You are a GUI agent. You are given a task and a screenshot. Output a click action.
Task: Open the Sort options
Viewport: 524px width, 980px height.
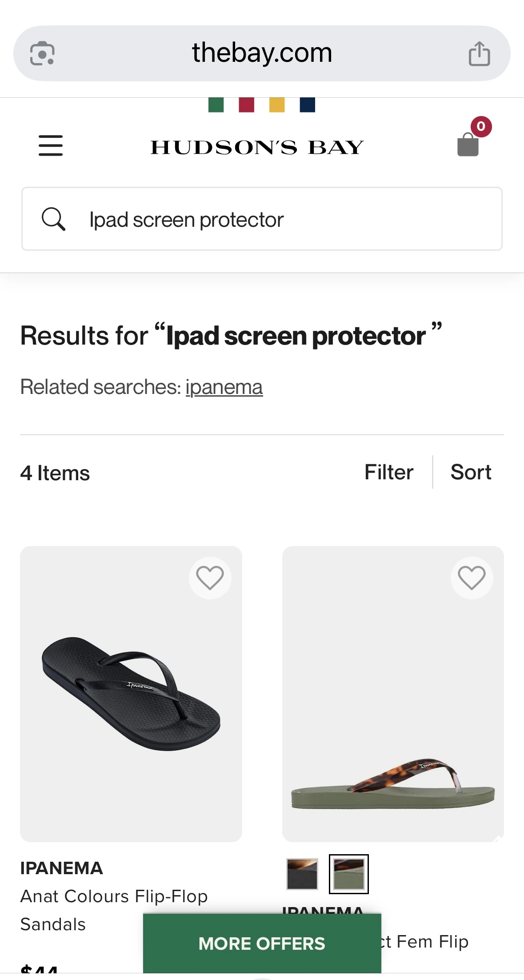pyautogui.click(x=471, y=472)
